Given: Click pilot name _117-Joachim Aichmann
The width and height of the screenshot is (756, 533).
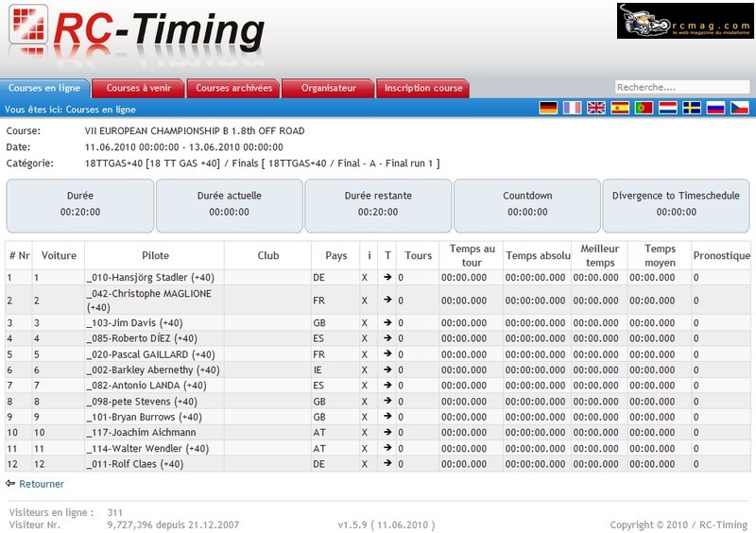Looking at the screenshot, I should click(x=141, y=432).
